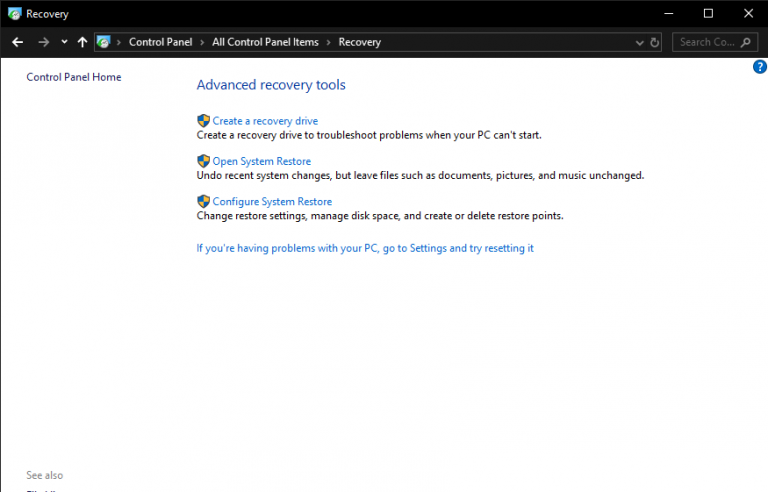The width and height of the screenshot is (768, 492).
Task: Select Control Panel breadcrumb
Action: 160,42
